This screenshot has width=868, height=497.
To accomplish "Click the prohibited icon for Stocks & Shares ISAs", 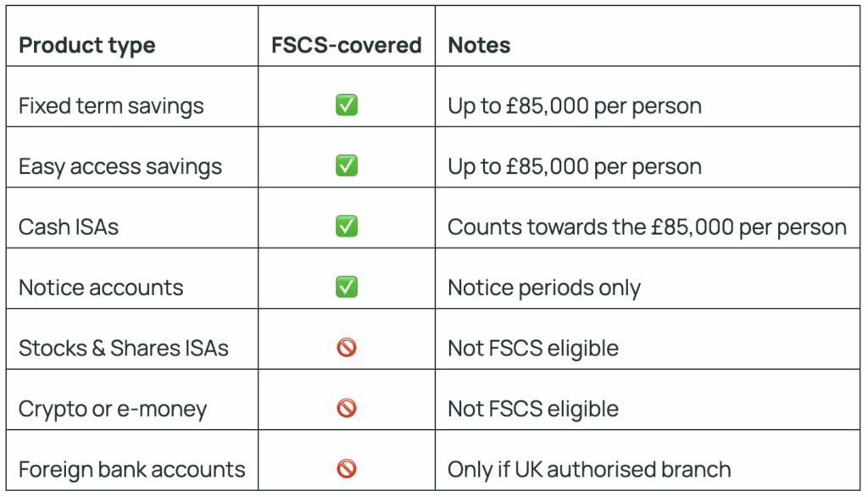I will click(346, 347).
